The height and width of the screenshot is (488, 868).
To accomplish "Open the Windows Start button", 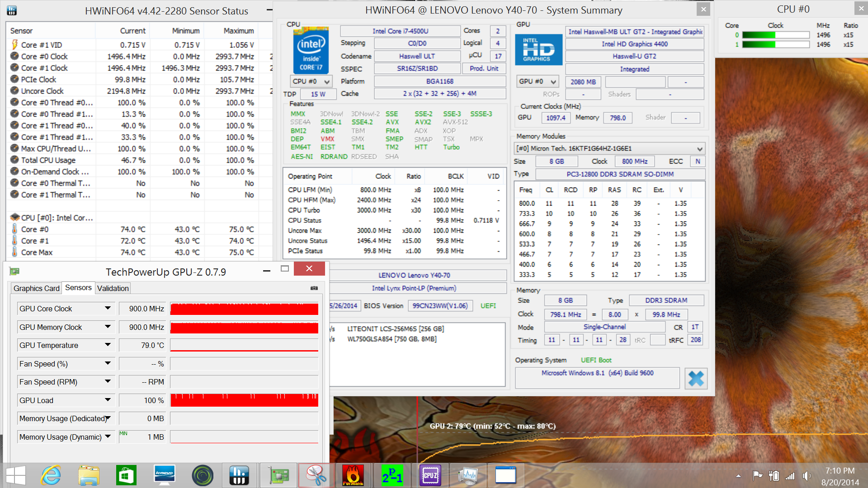I will (16, 475).
